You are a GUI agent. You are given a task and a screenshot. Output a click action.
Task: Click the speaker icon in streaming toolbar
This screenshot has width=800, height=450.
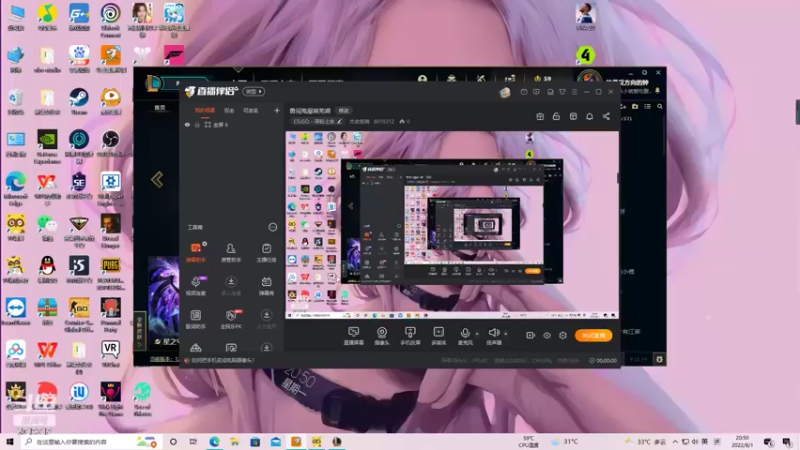point(493,333)
